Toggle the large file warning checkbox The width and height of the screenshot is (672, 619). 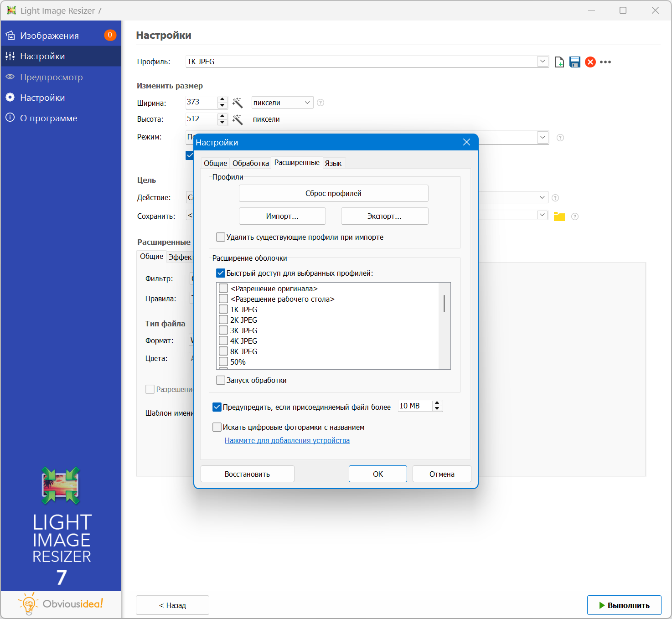[217, 407]
